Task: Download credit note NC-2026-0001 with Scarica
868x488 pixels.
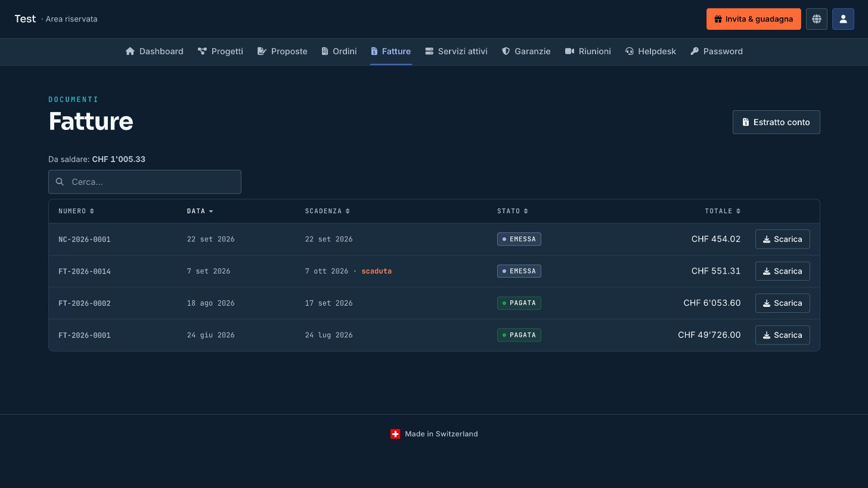Action: (782, 239)
